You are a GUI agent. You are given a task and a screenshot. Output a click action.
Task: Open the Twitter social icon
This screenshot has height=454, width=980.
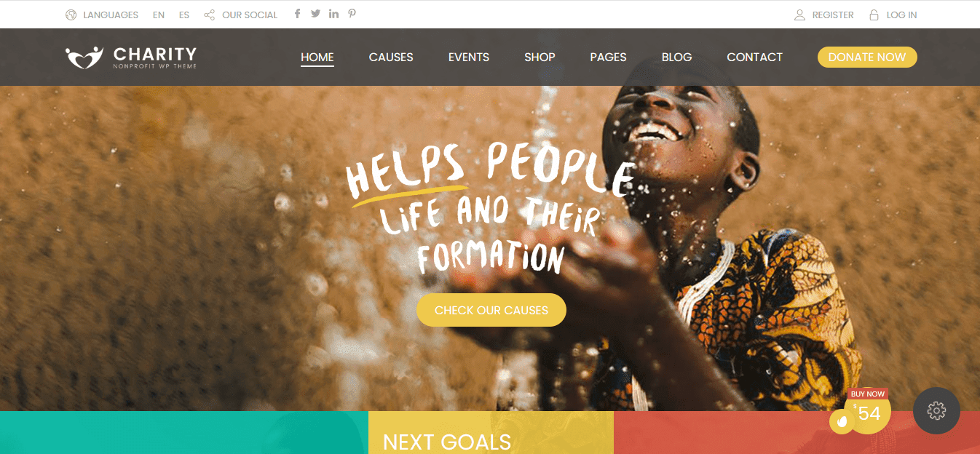coord(315,14)
